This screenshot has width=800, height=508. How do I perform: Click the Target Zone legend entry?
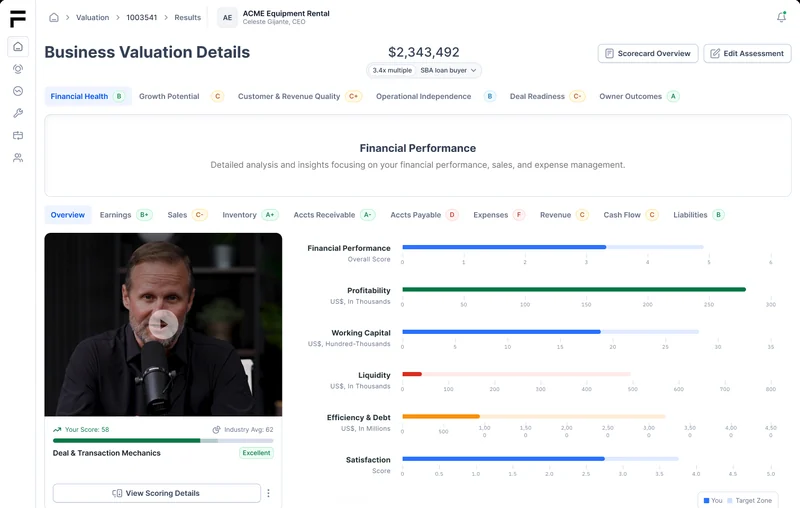(749, 500)
